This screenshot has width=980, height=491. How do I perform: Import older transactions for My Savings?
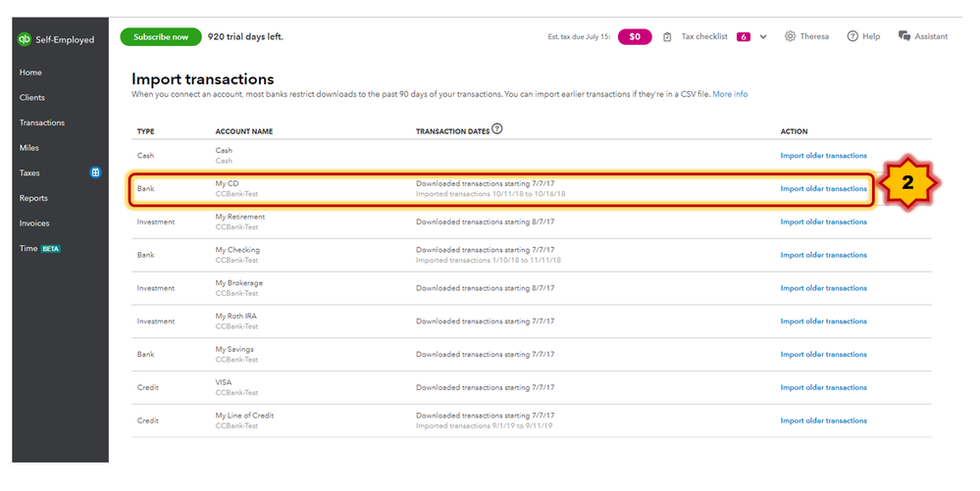823,354
